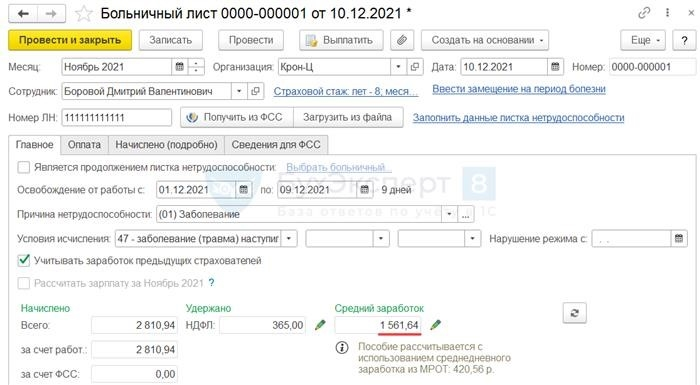Go back with the left arrow button
This screenshot has width=700, height=385.
23,14
